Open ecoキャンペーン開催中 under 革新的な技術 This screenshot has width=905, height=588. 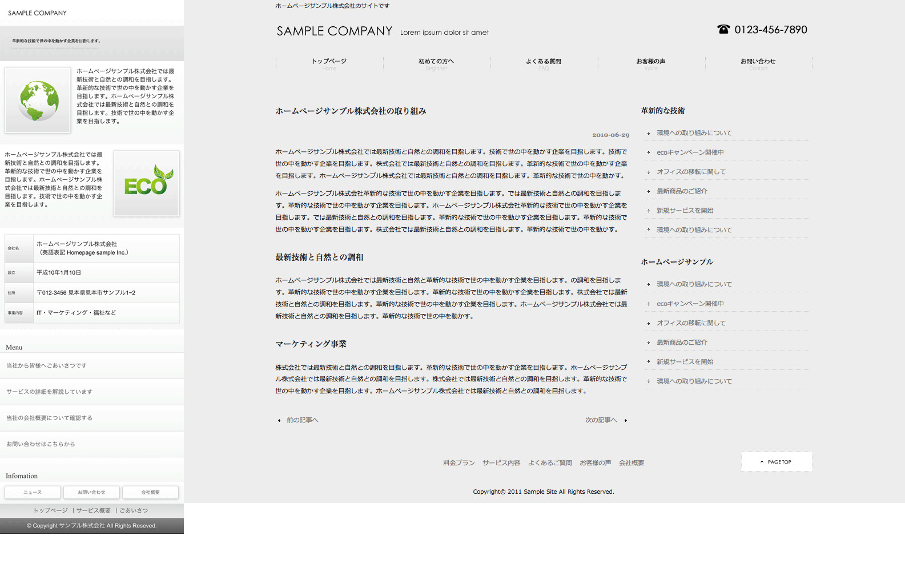tap(690, 152)
